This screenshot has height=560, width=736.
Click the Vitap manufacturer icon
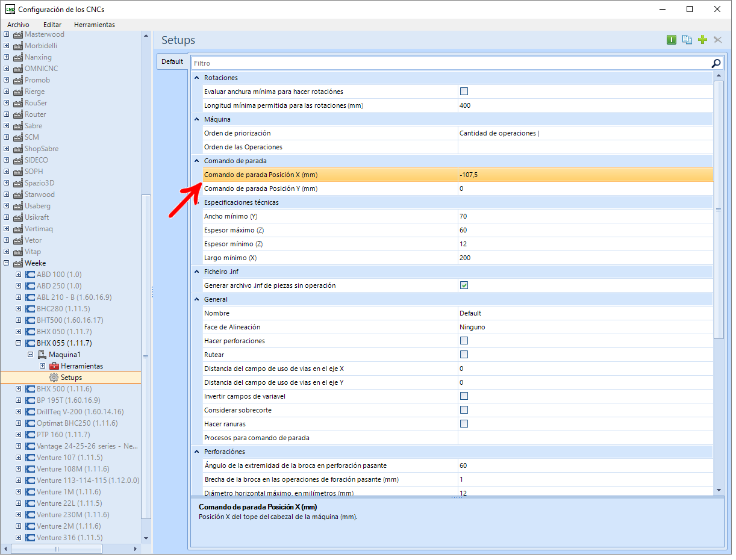pos(18,252)
